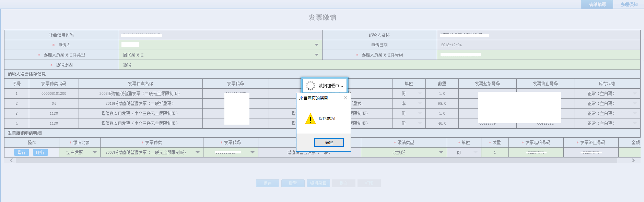Click the 缴销原因 input field

(x=377, y=65)
